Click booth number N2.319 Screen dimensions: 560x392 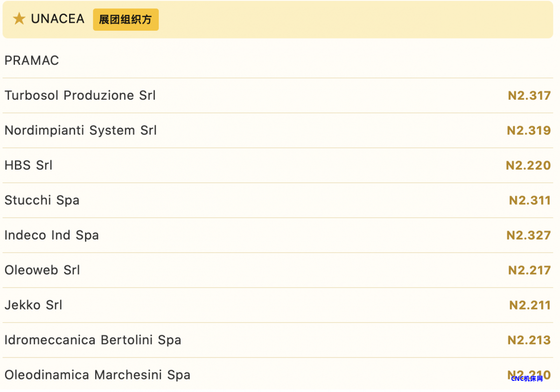(529, 131)
